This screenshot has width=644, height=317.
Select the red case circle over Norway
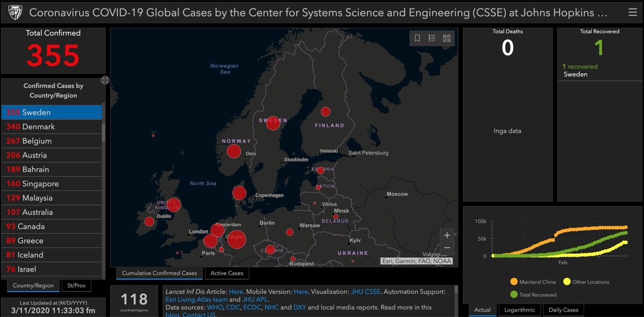coord(234,151)
